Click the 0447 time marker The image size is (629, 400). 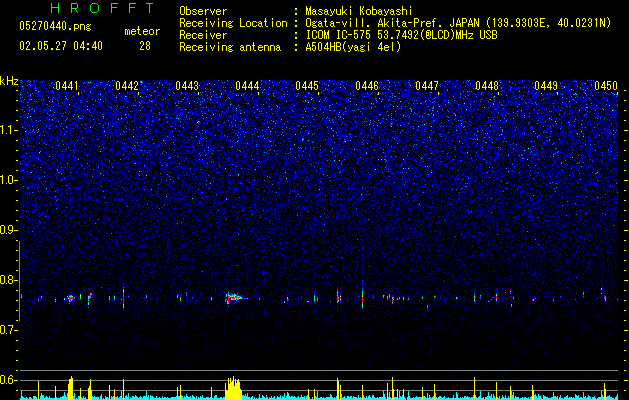pyautogui.click(x=427, y=86)
